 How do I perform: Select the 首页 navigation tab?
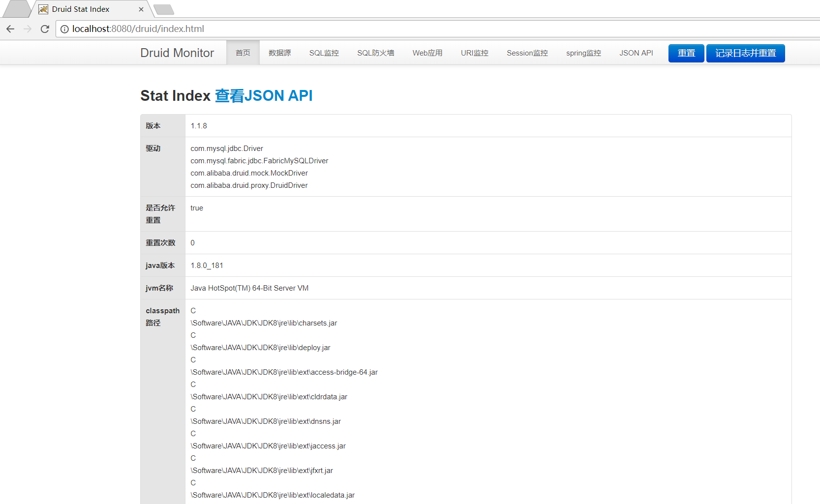click(x=243, y=53)
